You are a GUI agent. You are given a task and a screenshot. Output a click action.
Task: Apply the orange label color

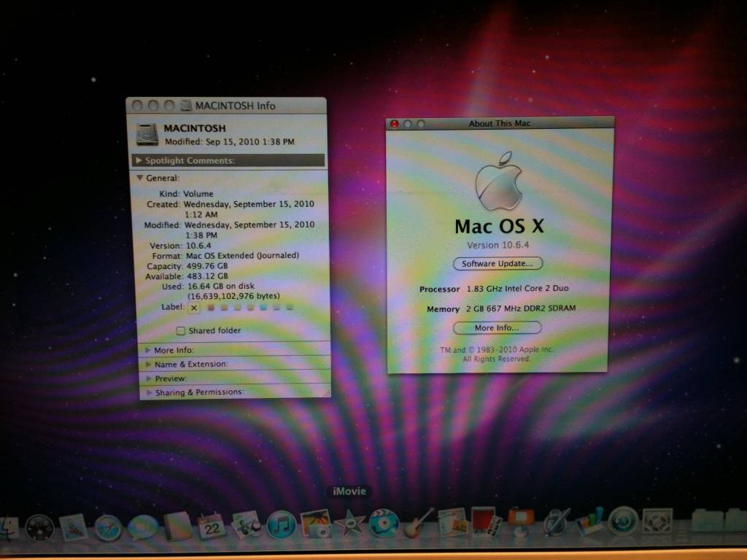point(225,307)
